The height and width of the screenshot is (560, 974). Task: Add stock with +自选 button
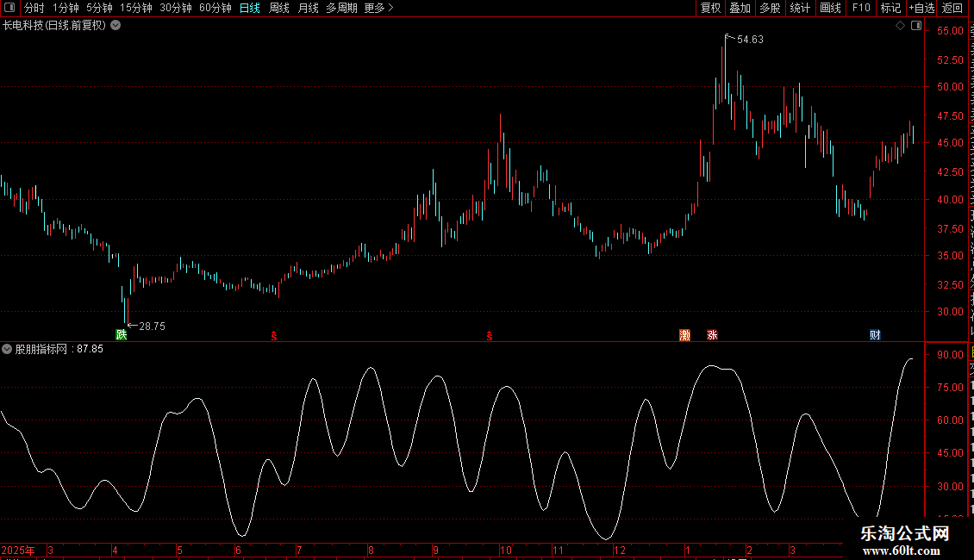(921, 8)
